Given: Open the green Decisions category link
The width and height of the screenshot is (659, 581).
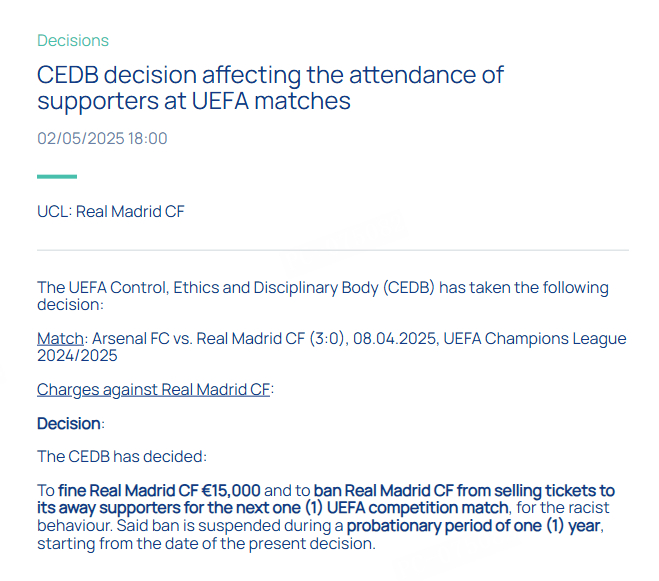Looking at the screenshot, I should tap(73, 40).
